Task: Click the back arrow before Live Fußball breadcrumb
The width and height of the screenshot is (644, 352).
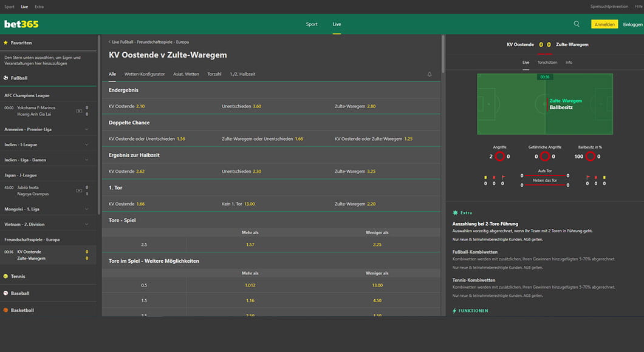Action: pos(109,42)
